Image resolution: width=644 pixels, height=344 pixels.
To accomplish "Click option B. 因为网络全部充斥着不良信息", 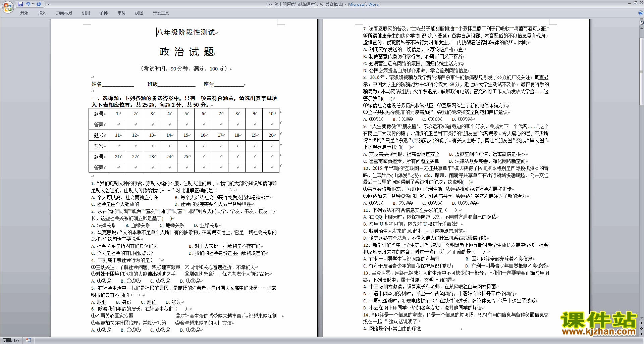I will coord(499,259).
